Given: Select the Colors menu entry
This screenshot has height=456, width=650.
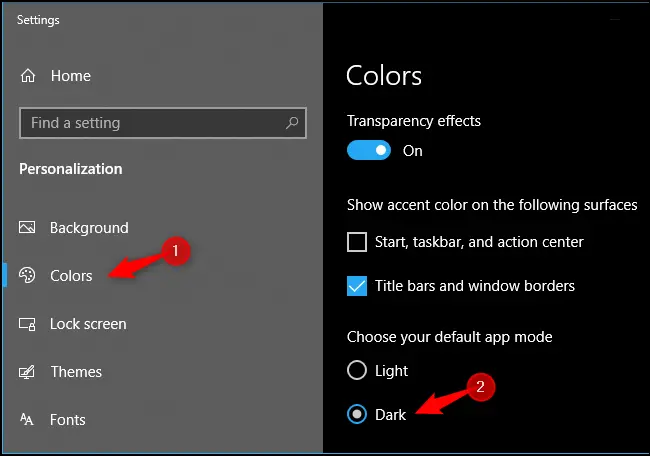Looking at the screenshot, I should tap(71, 276).
